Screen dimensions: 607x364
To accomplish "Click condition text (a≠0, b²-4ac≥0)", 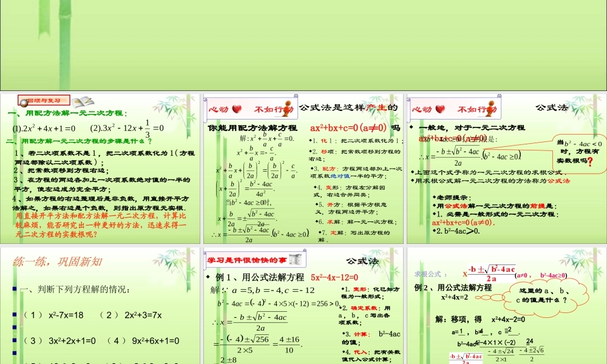I will [541, 275].
